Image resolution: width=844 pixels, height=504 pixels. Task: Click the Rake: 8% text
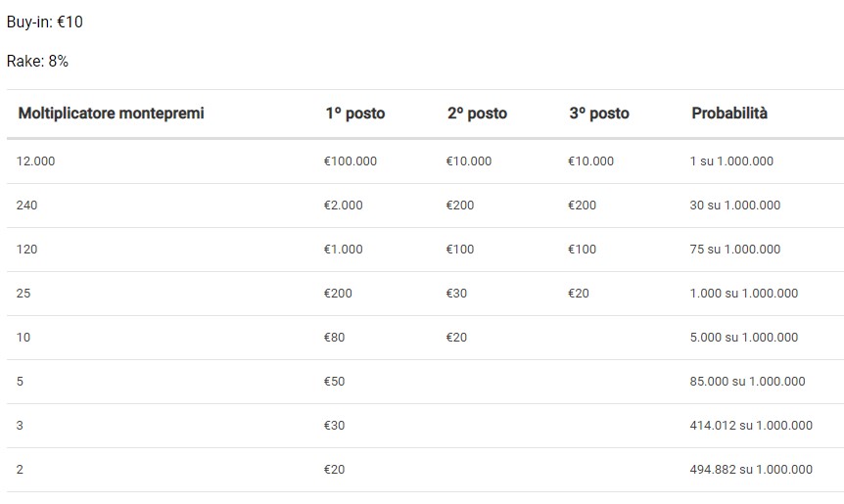[37, 61]
